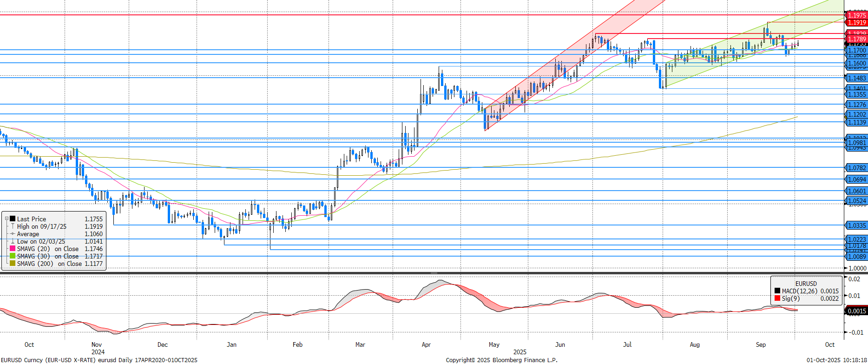Click the EURUSD title in MACD legend
Screen dimensions: 868x364
pyautogui.click(x=806, y=284)
